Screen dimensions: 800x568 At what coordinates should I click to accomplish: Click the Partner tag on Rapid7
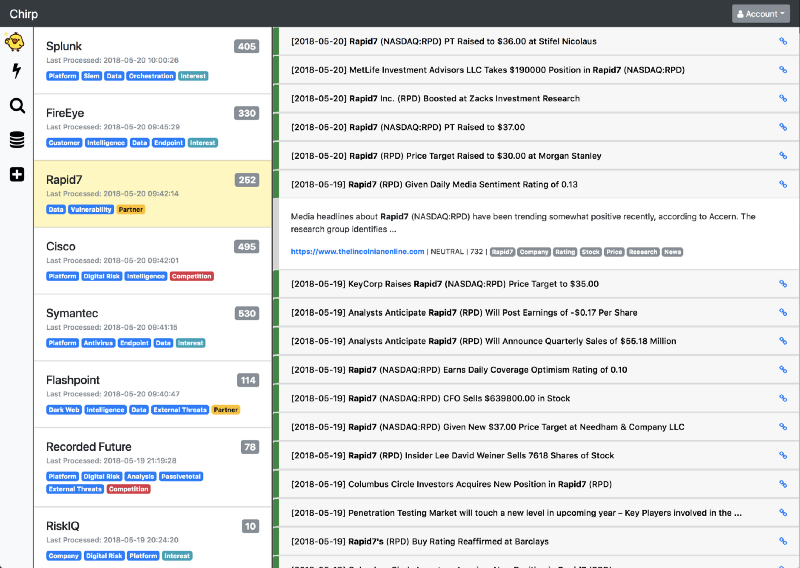coord(131,210)
